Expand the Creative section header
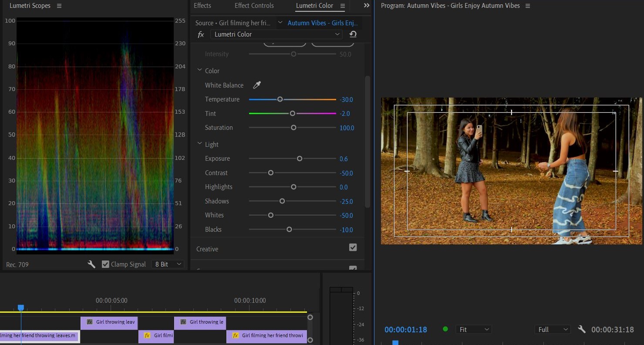 207,249
